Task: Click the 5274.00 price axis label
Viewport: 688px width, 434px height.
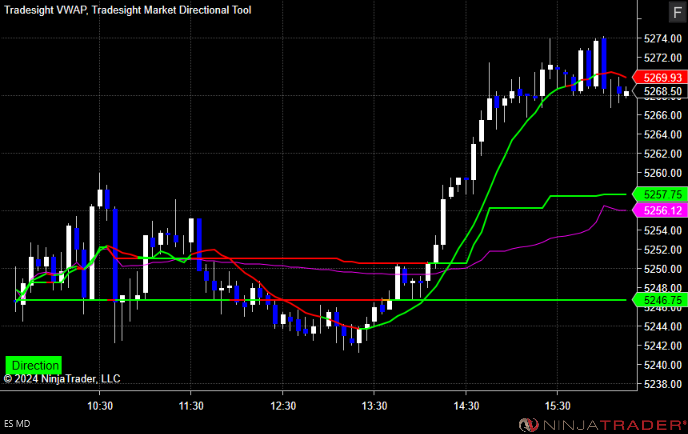Action: (663, 39)
